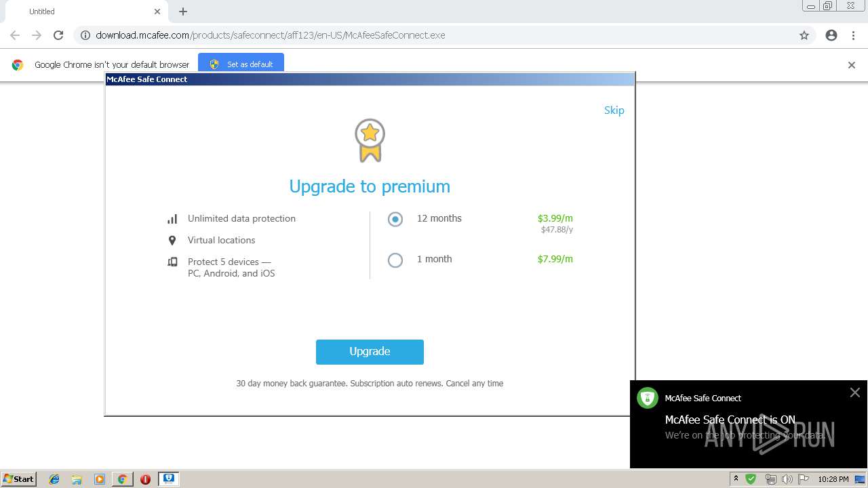This screenshot has width=868, height=488.
Task: Click the Protect 5 devices icon
Action: [x=172, y=262]
